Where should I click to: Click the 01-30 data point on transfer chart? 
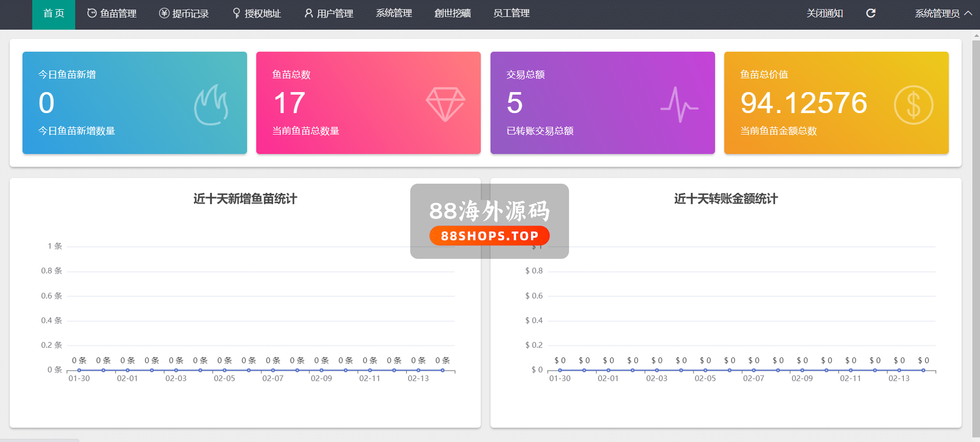[560, 370]
